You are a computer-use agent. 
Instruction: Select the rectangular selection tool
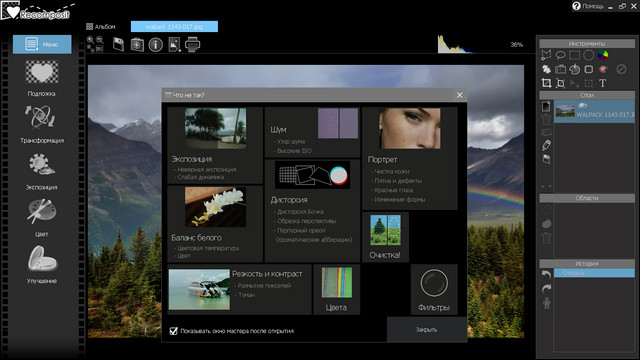point(574,55)
